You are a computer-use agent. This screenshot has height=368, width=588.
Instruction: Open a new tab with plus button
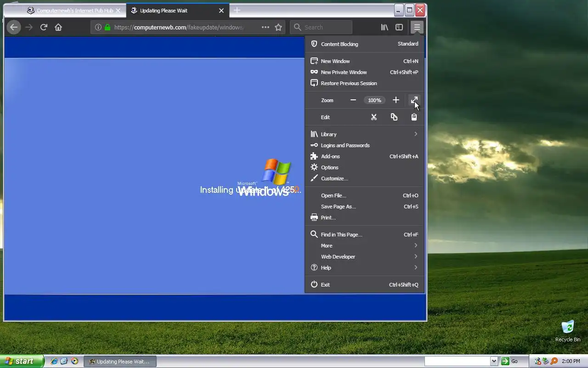click(x=237, y=10)
